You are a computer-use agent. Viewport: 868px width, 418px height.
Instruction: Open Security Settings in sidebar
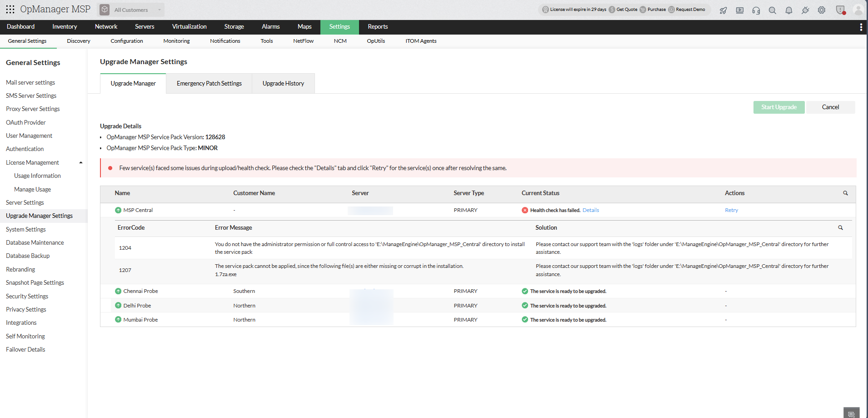(27, 296)
